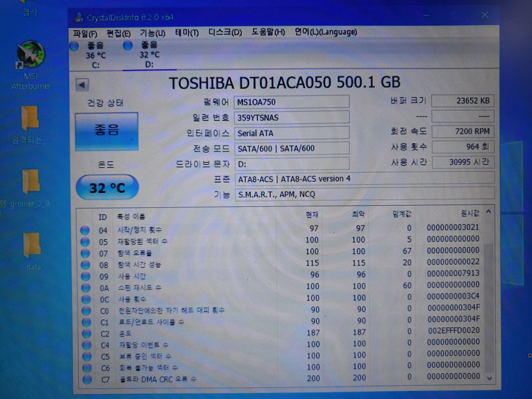Click the 최악 column header

tap(358, 214)
